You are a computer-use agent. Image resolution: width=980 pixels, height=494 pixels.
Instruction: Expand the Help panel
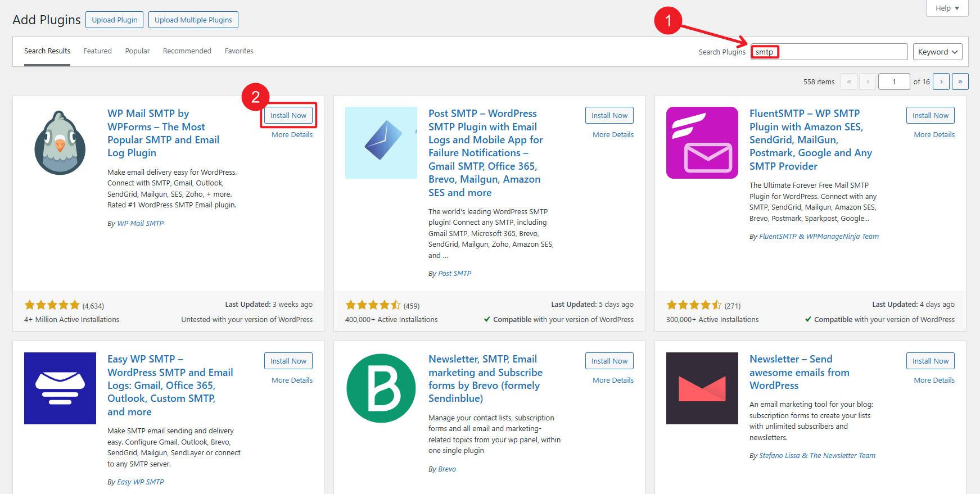click(x=947, y=8)
